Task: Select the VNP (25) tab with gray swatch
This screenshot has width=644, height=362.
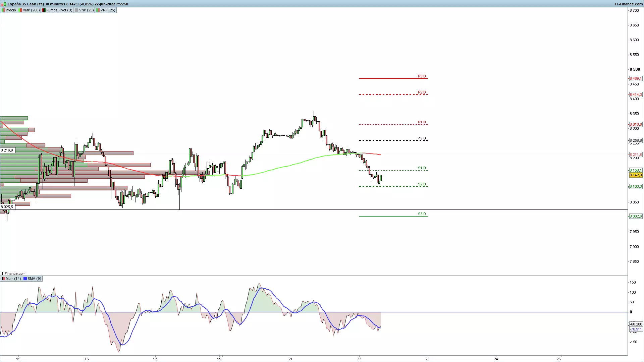Action: (x=85, y=10)
